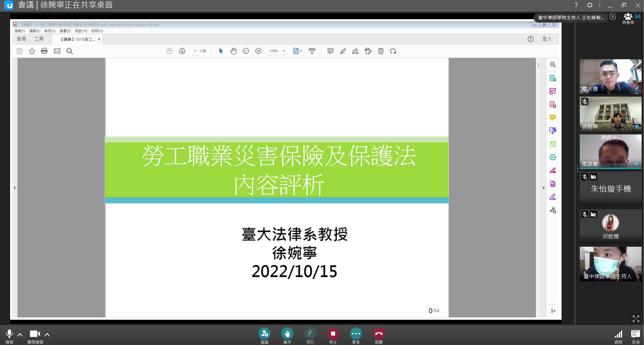Mute the microphone (靜音)
Screen dimensions: 644x345
(9, 334)
